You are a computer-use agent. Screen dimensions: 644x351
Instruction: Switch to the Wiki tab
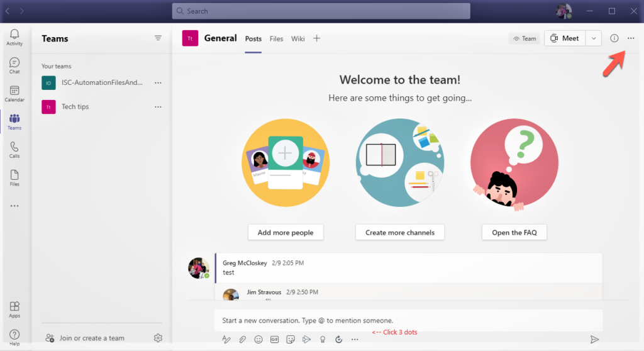pyautogui.click(x=297, y=38)
